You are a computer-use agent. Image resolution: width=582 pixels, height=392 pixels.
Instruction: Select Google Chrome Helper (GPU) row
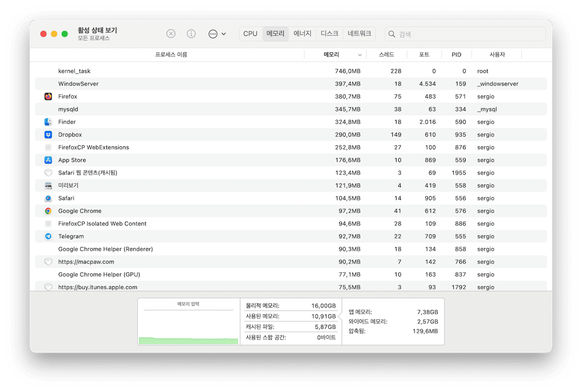[291, 274]
